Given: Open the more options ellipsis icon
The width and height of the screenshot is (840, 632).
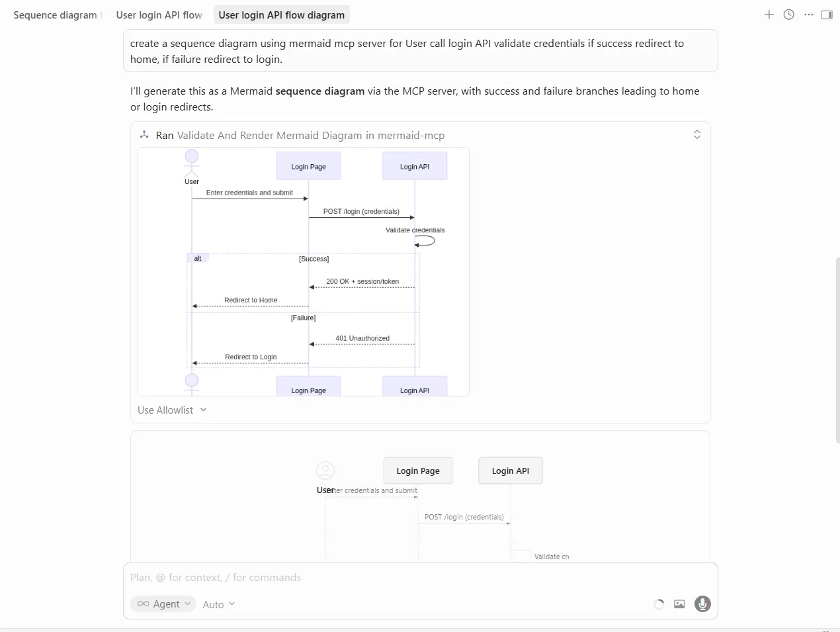Looking at the screenshot, I should [x=808, y=14].
